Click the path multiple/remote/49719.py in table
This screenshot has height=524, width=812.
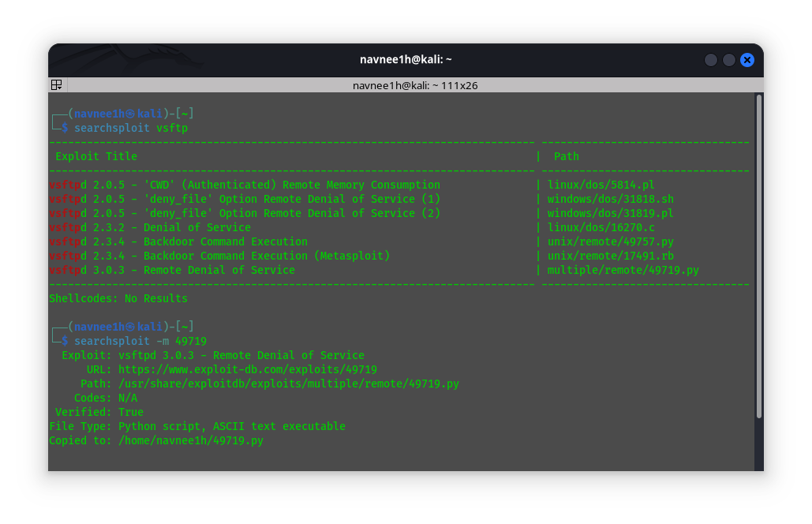point(623,270)
